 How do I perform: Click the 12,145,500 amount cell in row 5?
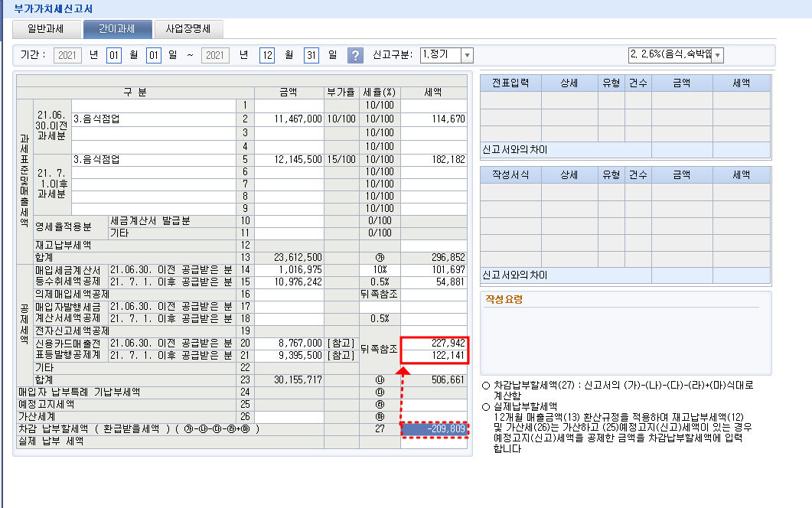[x=289, y=159]
